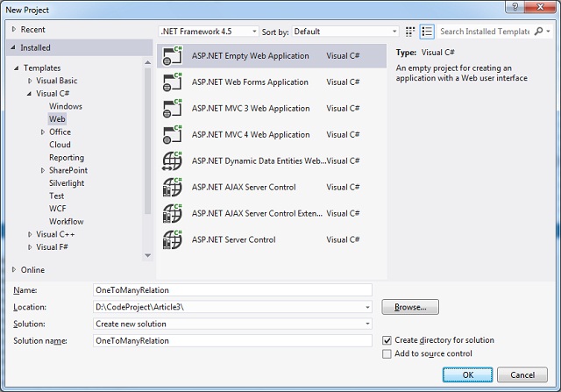Click the AJAX Server Control Extender icon

[x=173, y=213]
